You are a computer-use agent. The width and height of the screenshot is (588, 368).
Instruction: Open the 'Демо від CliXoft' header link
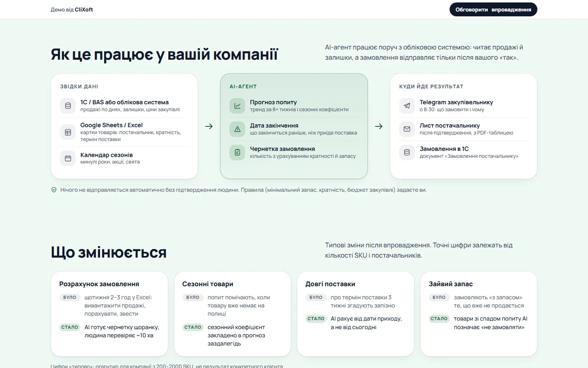72,9
